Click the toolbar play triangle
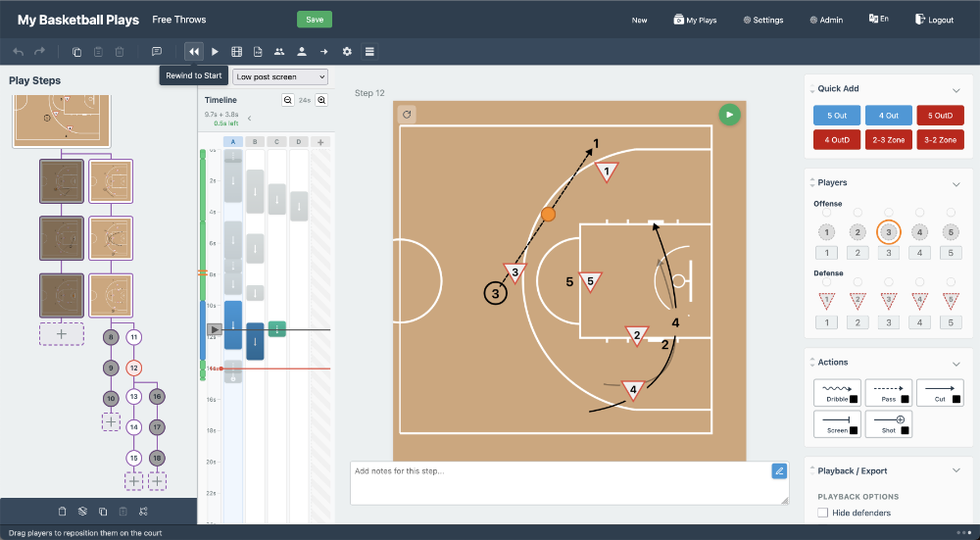980x540 pixels. click(x=215, y=52)
